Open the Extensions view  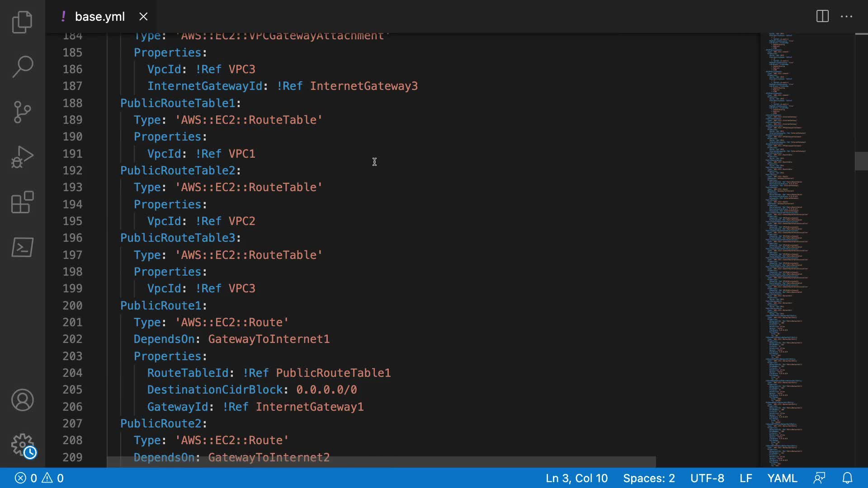point(22,202)
